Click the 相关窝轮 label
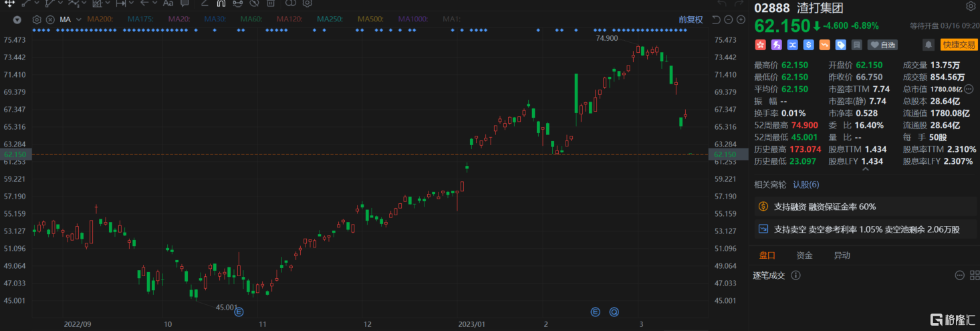Image resolution: width=980 pixels, height=331 pixels. [x=771, y=185]
